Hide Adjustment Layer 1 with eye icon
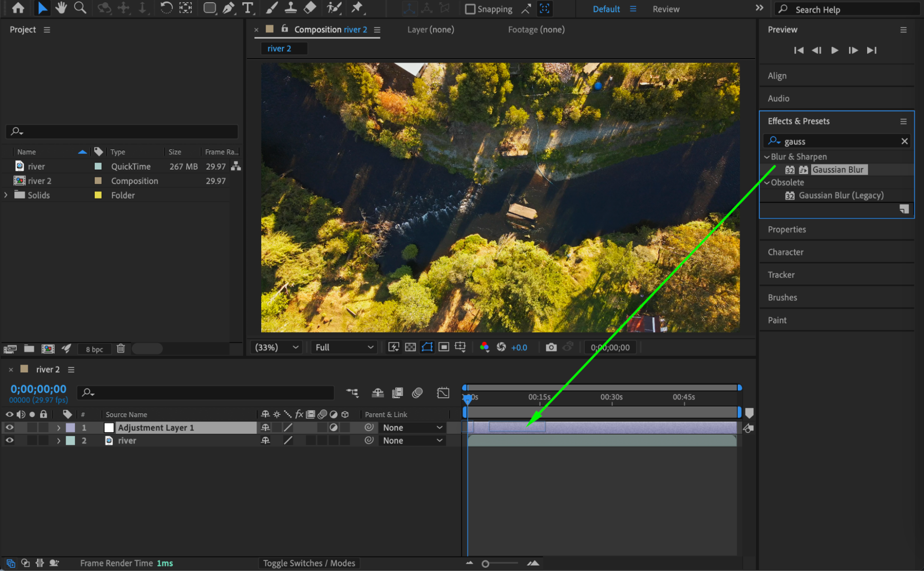Image resolution: width=924 pixels, height=571 pixels. (x=9, y=428)
